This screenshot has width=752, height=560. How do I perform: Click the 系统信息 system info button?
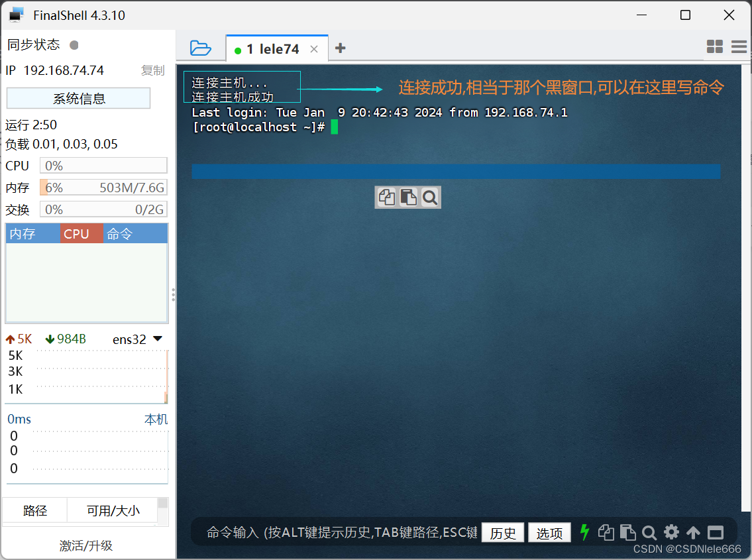tap(78, 97)
